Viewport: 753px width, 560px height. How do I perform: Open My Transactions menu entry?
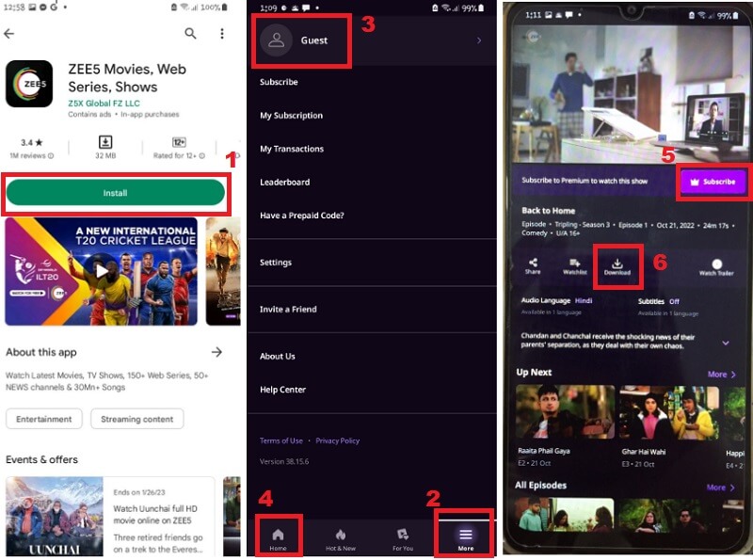click(x=292, y=149)
